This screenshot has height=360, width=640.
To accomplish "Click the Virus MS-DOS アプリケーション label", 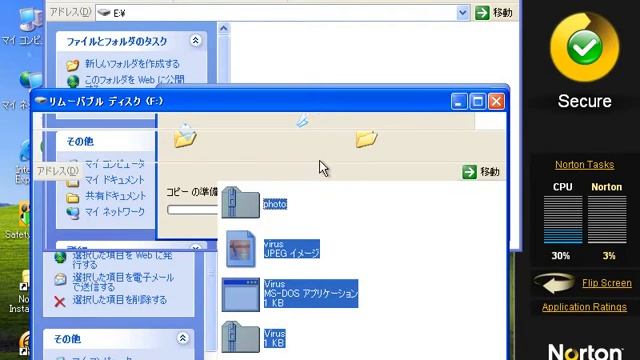I will [311, 293].
